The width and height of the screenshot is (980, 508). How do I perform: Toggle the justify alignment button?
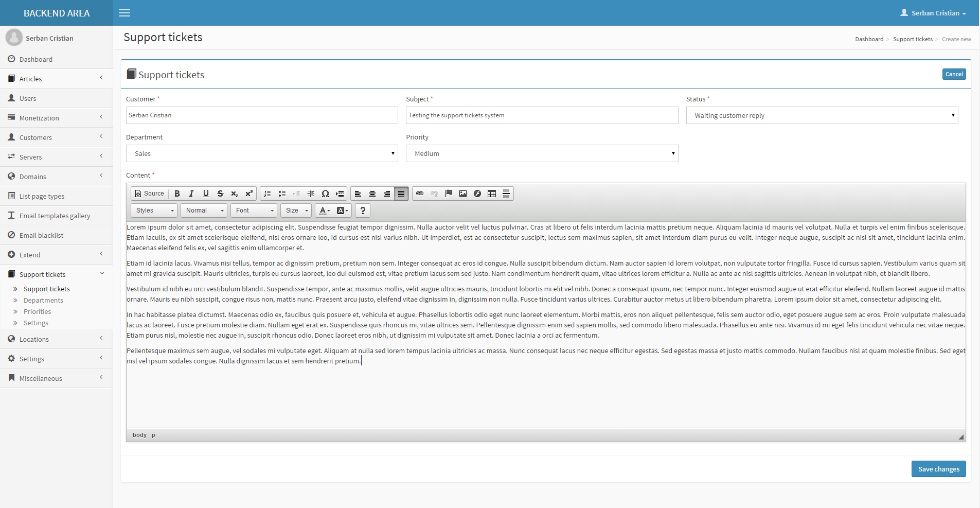[401, 194]
